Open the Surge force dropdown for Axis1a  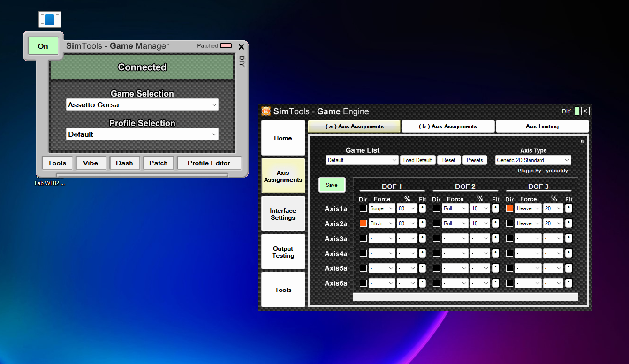click(x=382, y=208)
